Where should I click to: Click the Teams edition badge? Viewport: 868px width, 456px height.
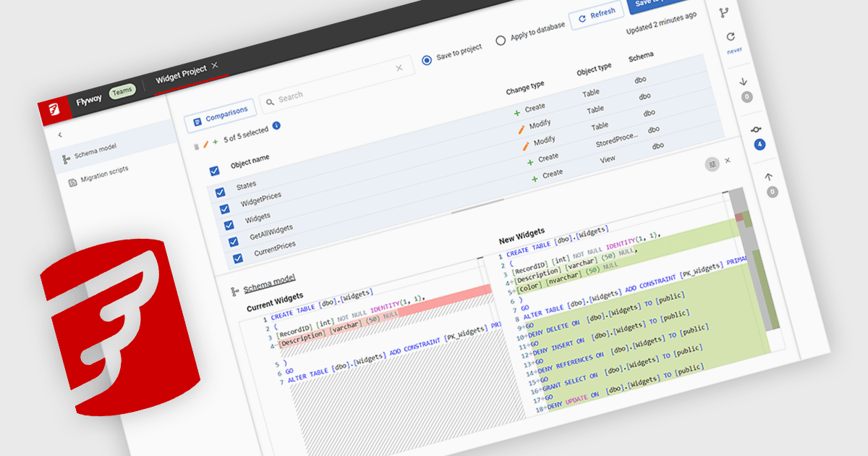coord(122,92)
